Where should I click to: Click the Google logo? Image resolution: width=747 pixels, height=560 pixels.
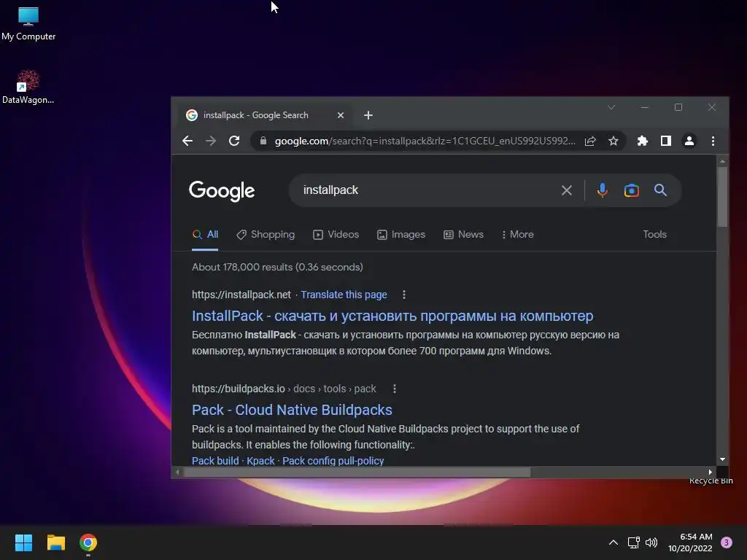(x=222, y=191)
